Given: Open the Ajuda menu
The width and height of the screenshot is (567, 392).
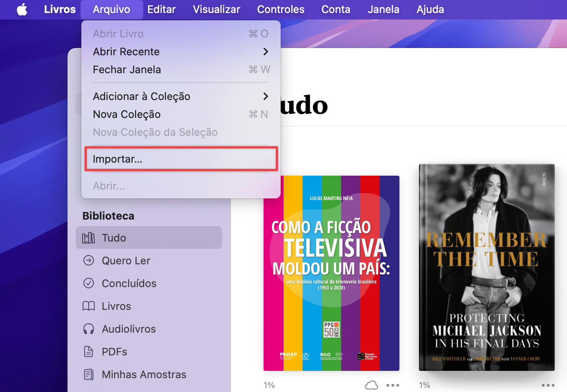Looking at the screenshot, I should 430,9.
